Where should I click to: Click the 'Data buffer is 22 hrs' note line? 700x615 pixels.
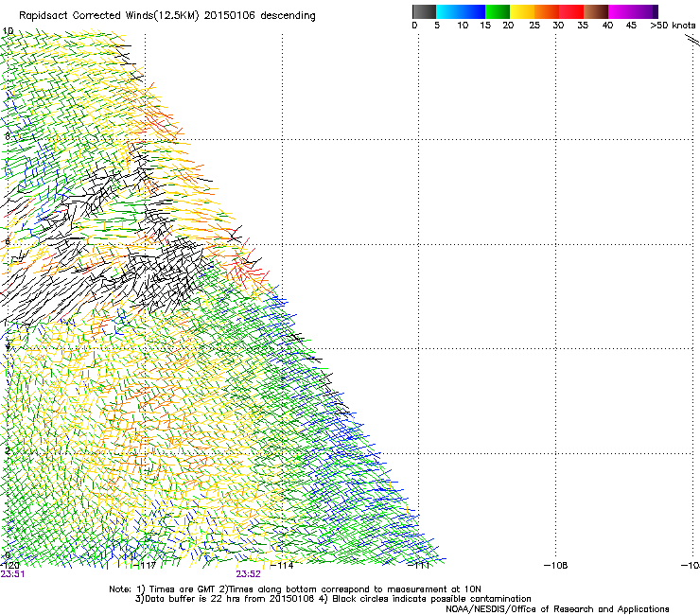coord(333,599)
